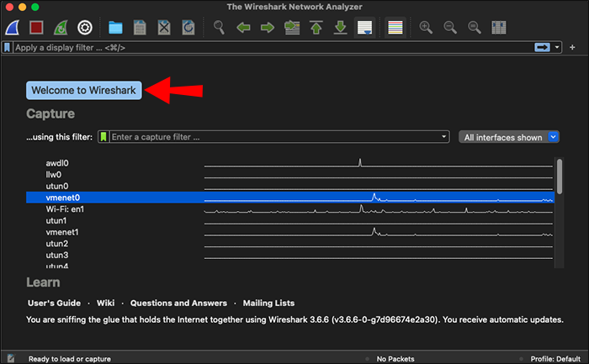Add a display filter button with plus
Viewport: 589px width, 364px height.
point(572,47)
